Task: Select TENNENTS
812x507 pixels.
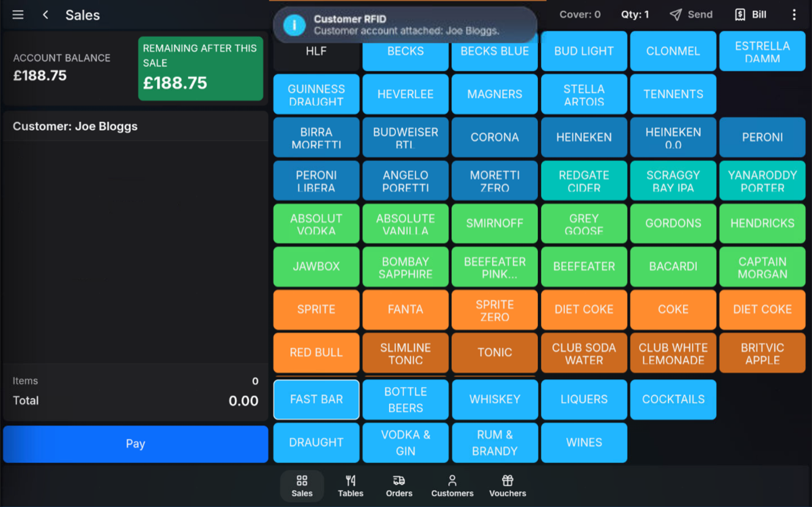Action: tap(673, 94)
